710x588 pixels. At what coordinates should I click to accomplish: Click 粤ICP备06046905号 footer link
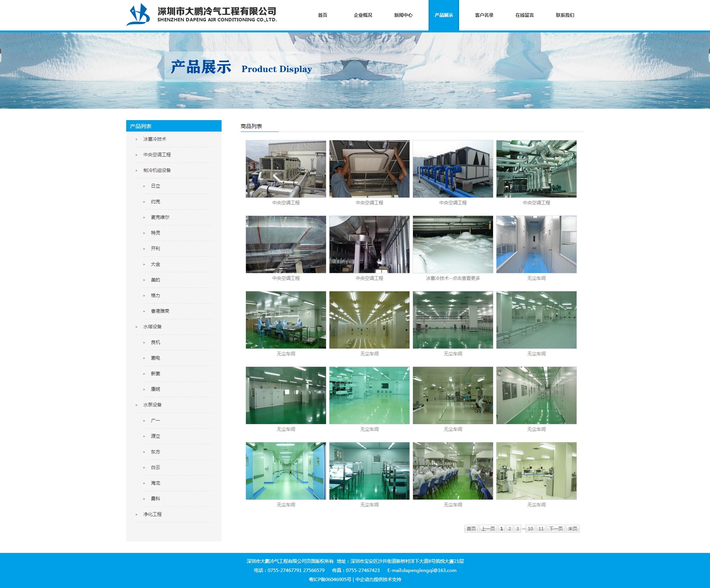coord(330,580)
